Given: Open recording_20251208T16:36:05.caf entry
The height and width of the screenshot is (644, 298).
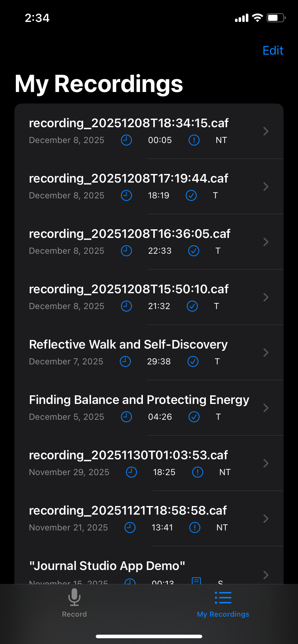Looking at the screenshot, I should click(x=130, y=234).
